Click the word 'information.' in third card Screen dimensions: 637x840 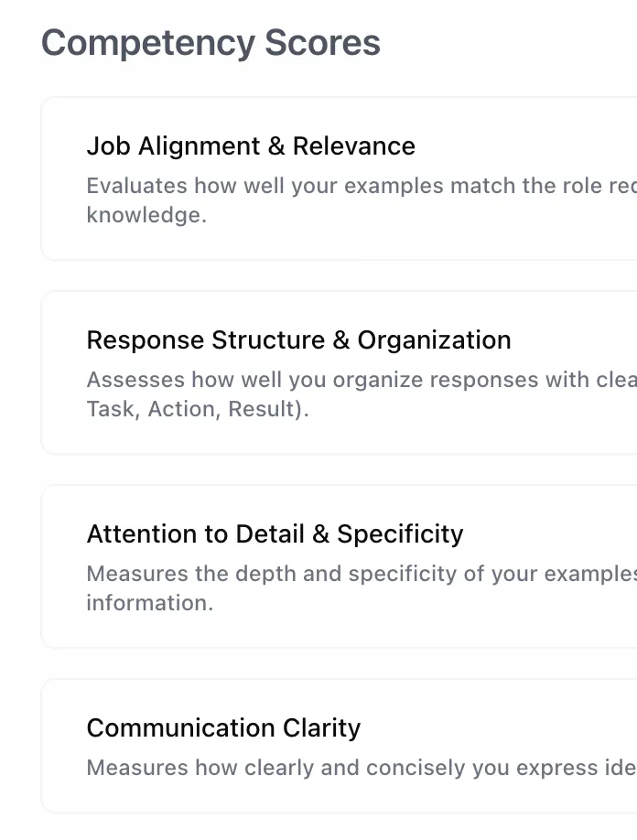[150, 604]
